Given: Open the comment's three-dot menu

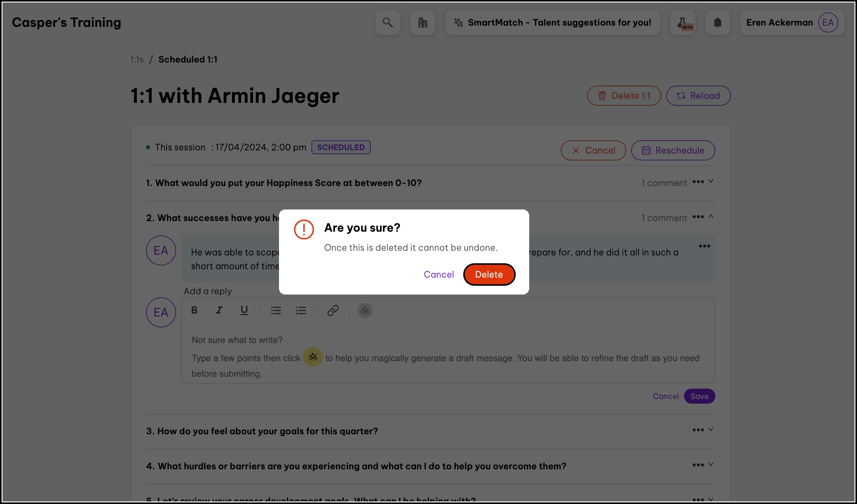Looking at the screenshot, I should (704, 246).
